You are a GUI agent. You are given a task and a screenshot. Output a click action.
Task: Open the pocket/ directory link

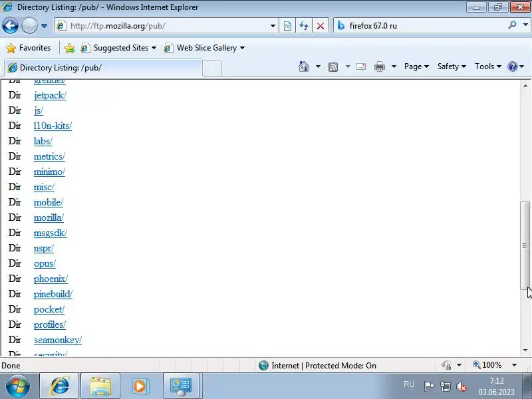coord(49,309)
